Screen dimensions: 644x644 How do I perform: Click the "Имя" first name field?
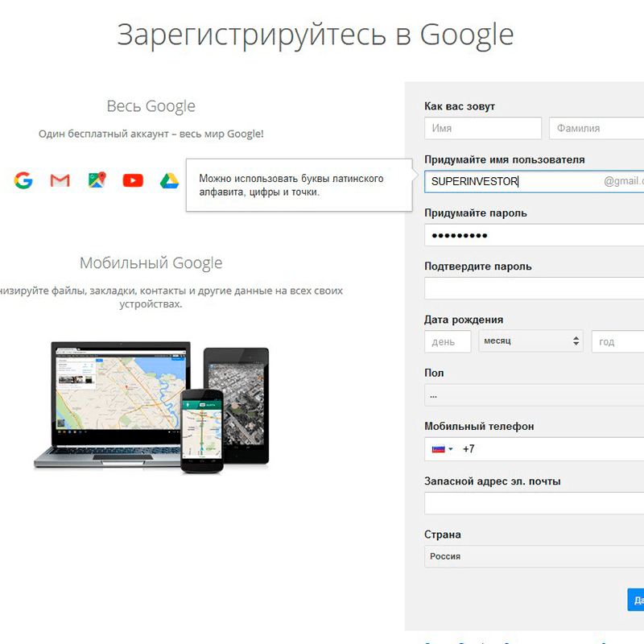[x=483, y=128]
